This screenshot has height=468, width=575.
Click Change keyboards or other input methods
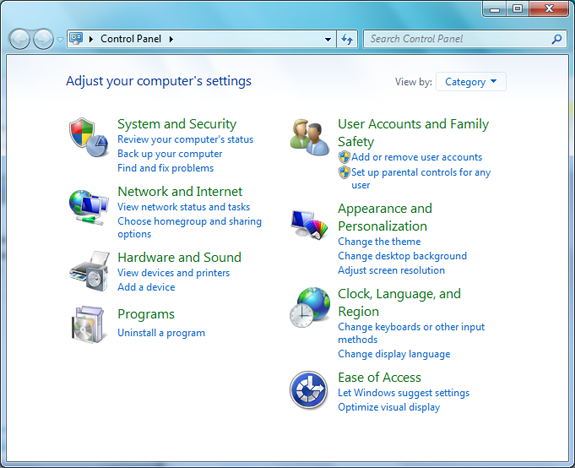[x=411, y=333]
